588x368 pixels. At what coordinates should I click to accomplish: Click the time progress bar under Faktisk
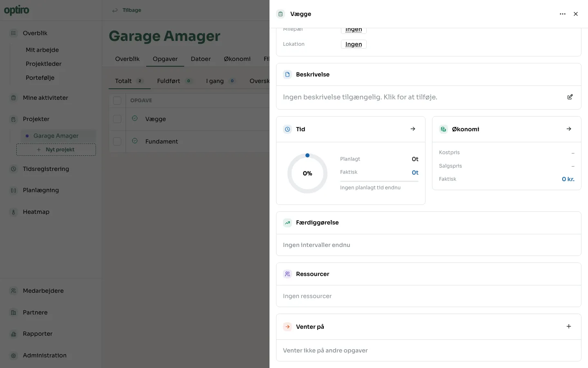(x=379, y=181)
